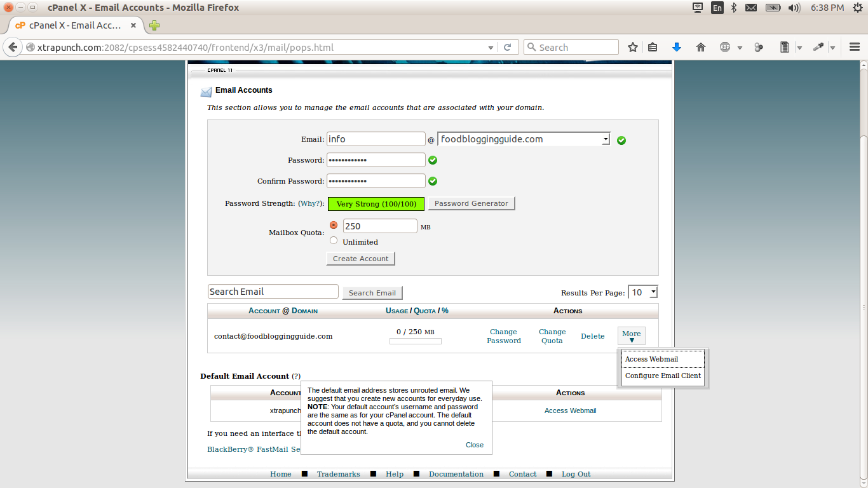Viewport: 868px width, 488px height.
Task: Focus the Search Email text box
Action: [x=273, y=292]
